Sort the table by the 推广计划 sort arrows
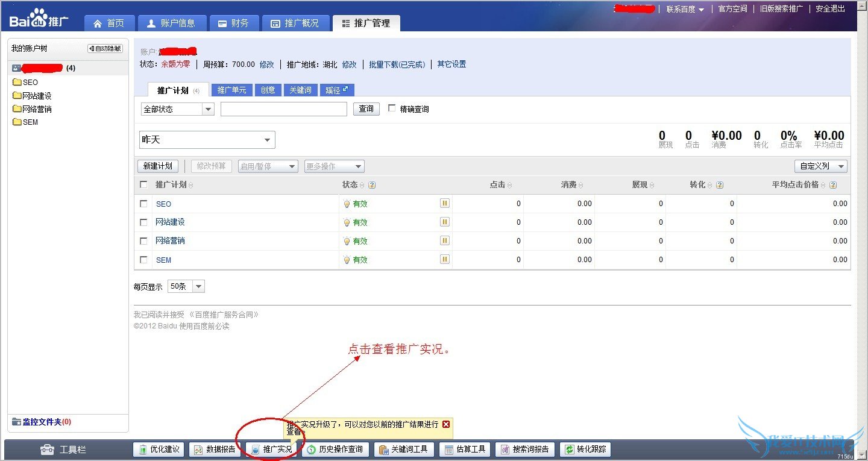868x461 pixels. coord(191,186)
